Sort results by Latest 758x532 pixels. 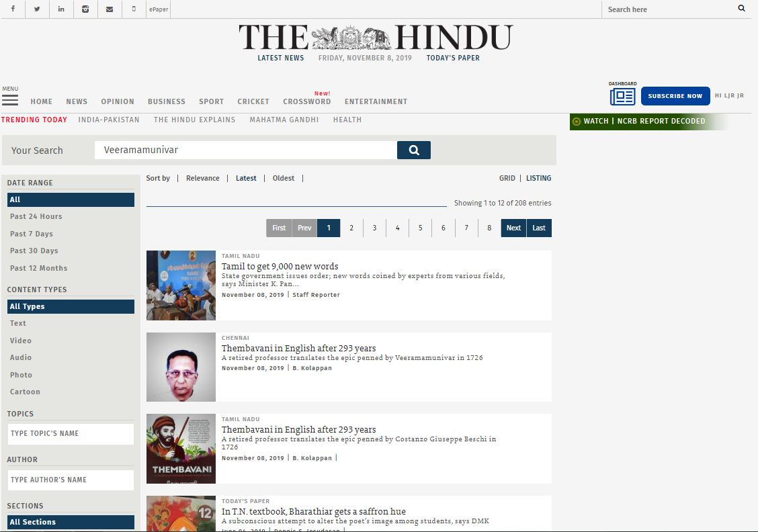(246, 178)
